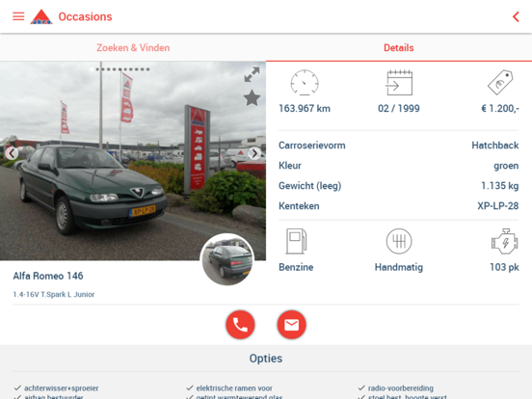Expand car photo to fullscreen
The height and width of the screenshot is (399, 532).
[253, 74]
